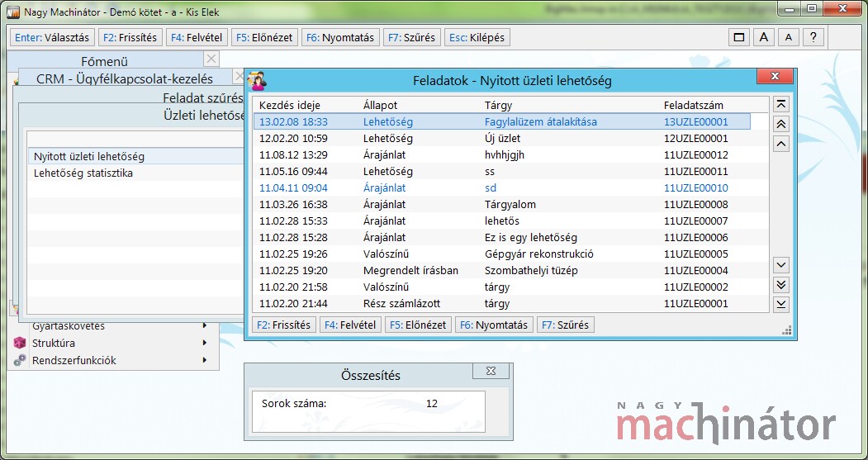
Task: Click date 11.02.28 15:28 cell
Action: [293, 238]
